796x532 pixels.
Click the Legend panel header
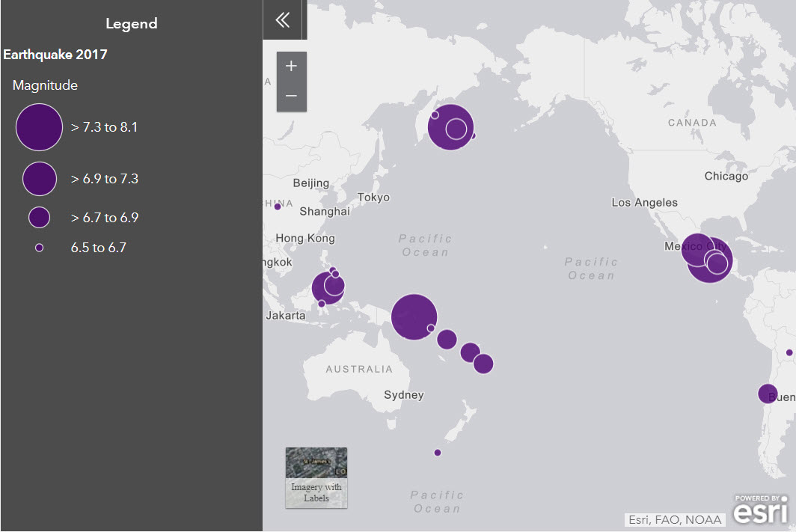point(132,23)
